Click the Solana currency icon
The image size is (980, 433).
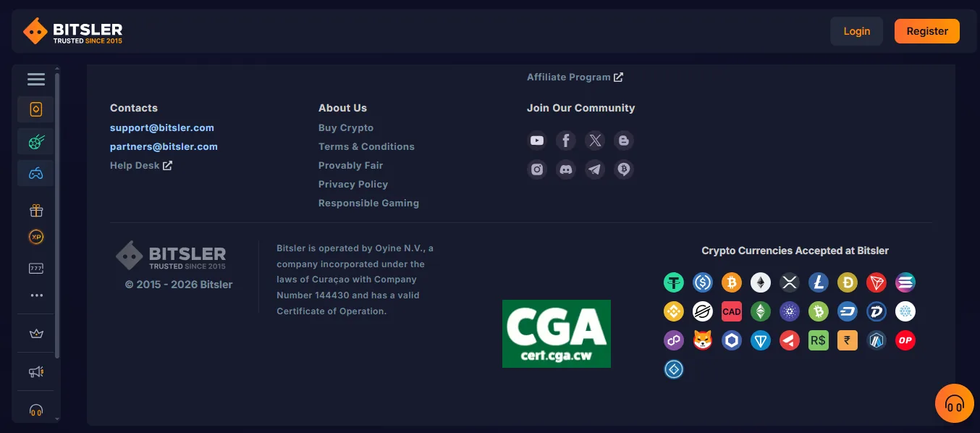905,282
